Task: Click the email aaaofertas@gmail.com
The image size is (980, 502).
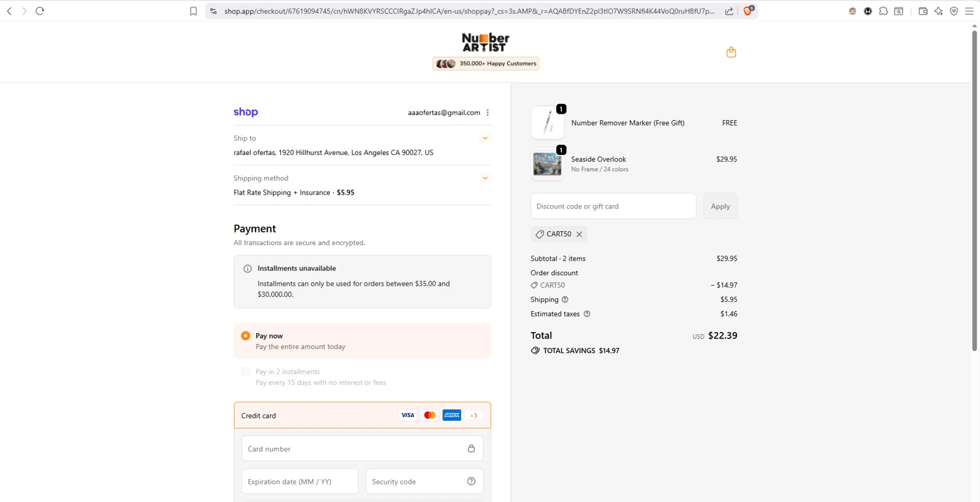Action: point(444,112)
